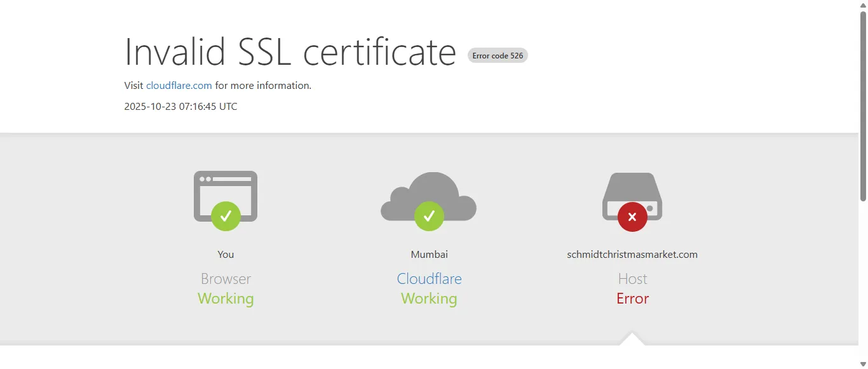The width and height of the screenshot is (868, 369).
Task: Follow the blue Cloudflare link under Mumbai
Action: coord(429,279)
